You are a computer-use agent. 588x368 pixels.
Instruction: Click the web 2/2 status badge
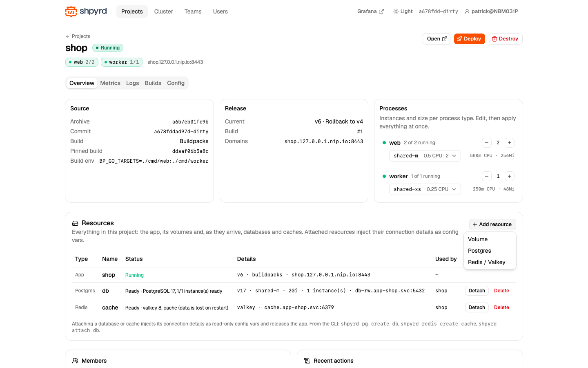[x=82, y=62]
